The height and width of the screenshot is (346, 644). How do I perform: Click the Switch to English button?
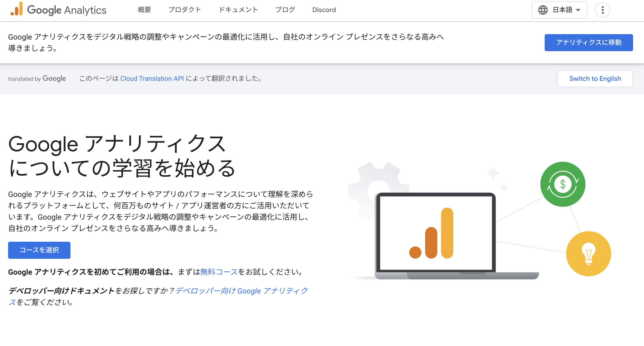[595, 79]
